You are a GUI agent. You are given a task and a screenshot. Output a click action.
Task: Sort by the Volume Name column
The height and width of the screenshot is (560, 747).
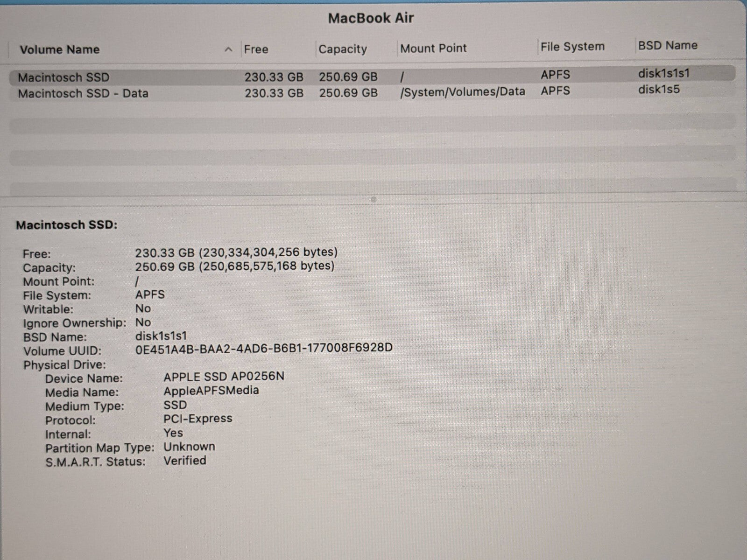coord(60,49)
